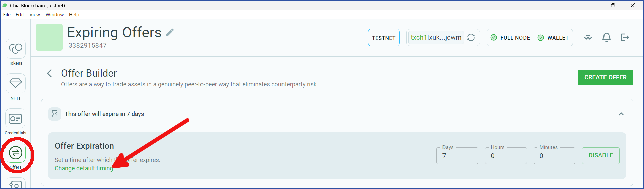Open the WalletConnect icon in header

[x=588, y=37]
